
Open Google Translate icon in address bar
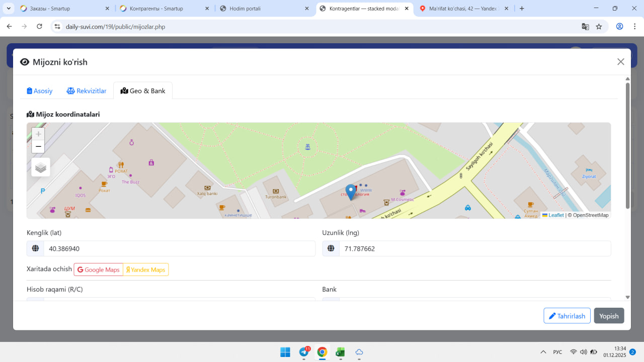[x=585, y=27]
